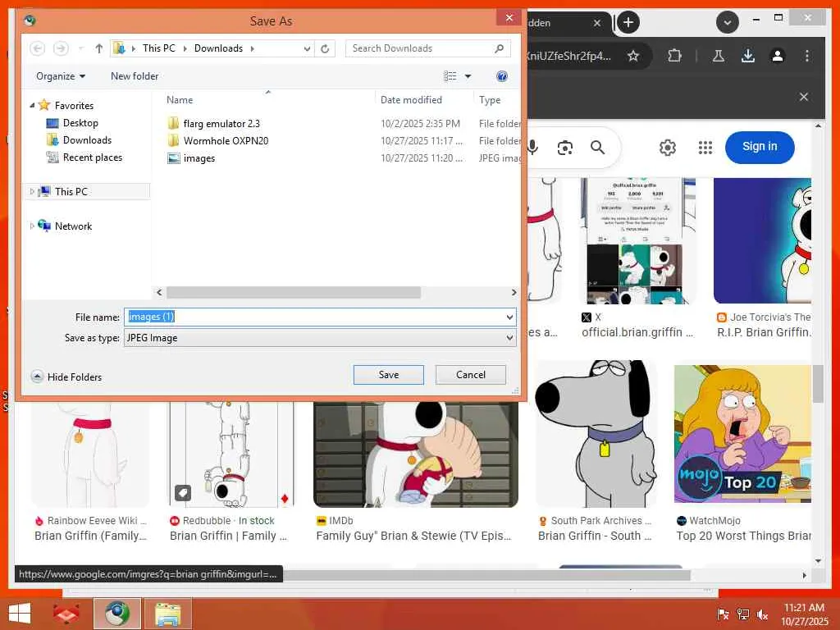Click the file list scroll right arrow
Image resolution: width=840 pixels, height=630 pixels.
[514, 293]
